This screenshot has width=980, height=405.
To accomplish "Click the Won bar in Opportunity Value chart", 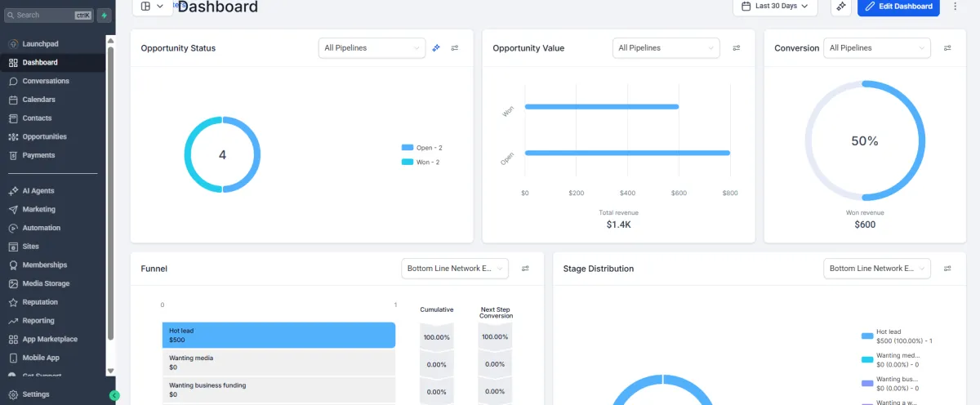I will coord(602,106).
